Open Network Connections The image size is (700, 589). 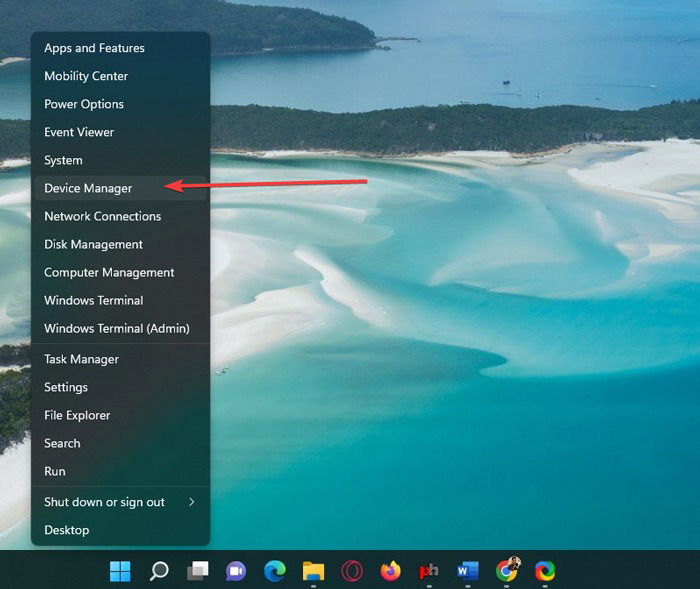(121, 216)
